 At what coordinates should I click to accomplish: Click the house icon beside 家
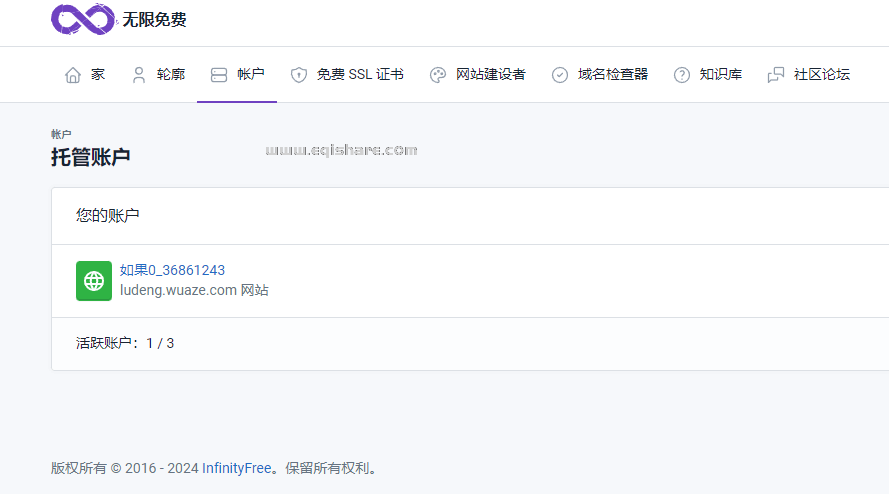click(73, 75)
